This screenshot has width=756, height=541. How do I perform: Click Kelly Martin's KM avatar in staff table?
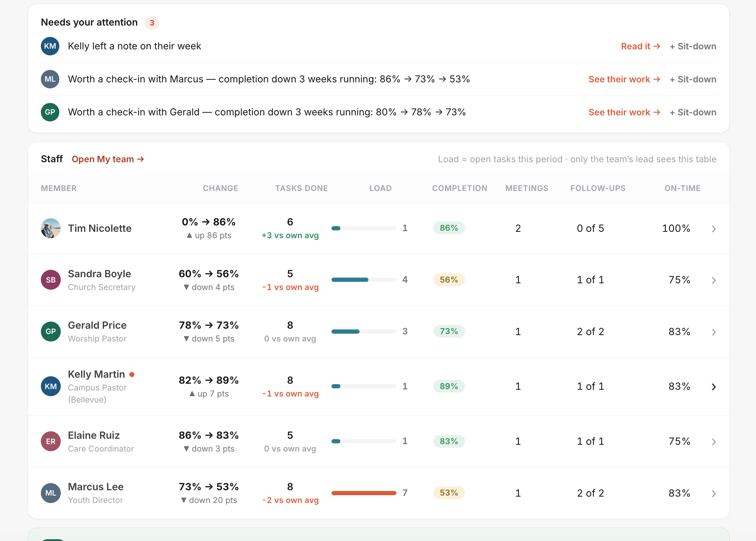(x=51, y=386)
